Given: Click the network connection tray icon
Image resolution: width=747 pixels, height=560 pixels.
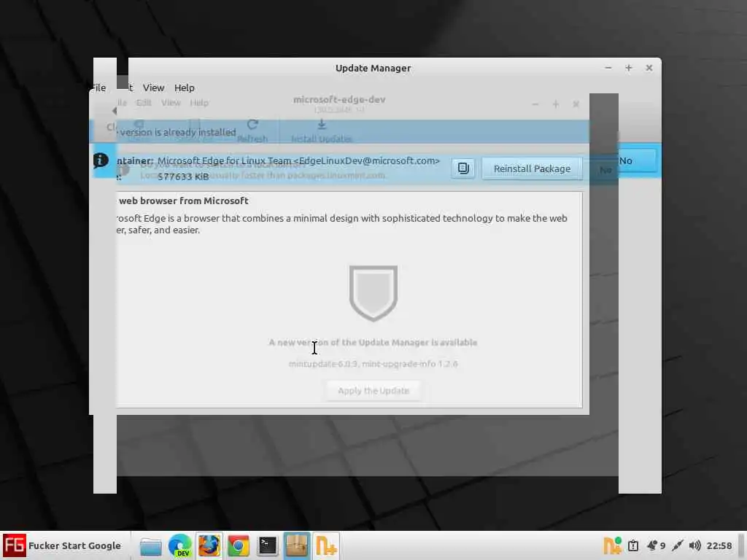Looking at the screenshot, I should click(677, 545).
